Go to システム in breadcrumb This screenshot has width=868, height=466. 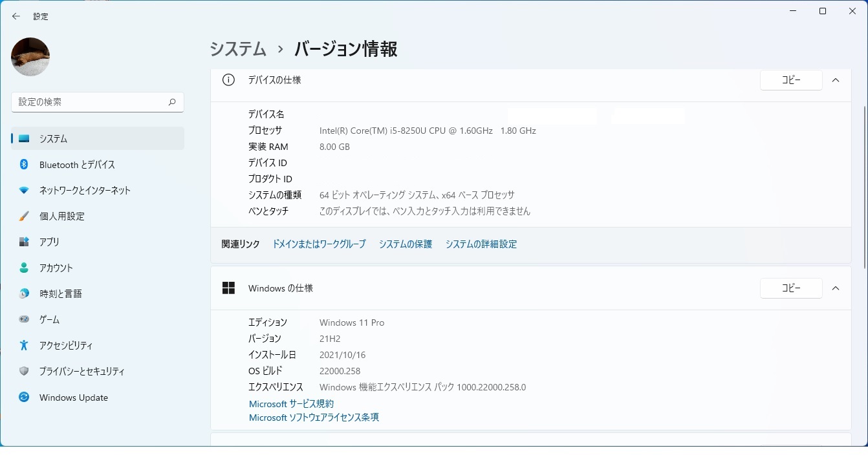tap(238, 49)
